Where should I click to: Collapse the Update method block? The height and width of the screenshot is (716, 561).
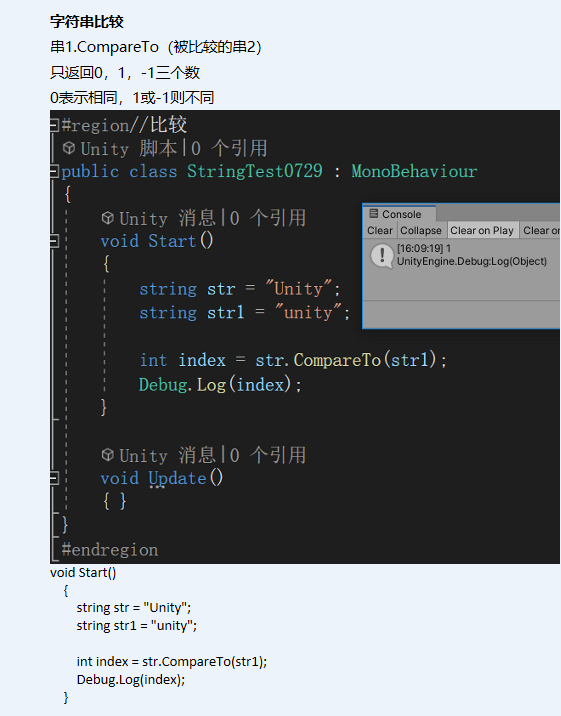[54, 478]
